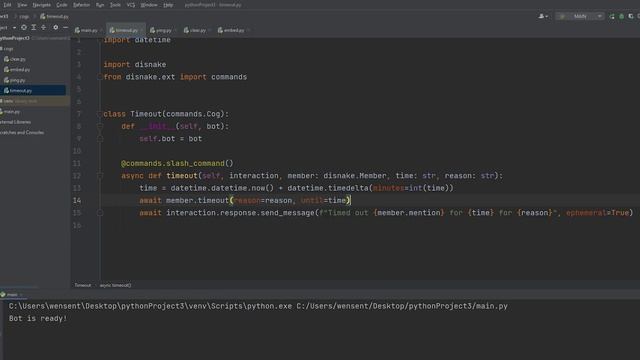Screen dimensions: 640x360
Task: Open the Tools menu
Action: 116,5
